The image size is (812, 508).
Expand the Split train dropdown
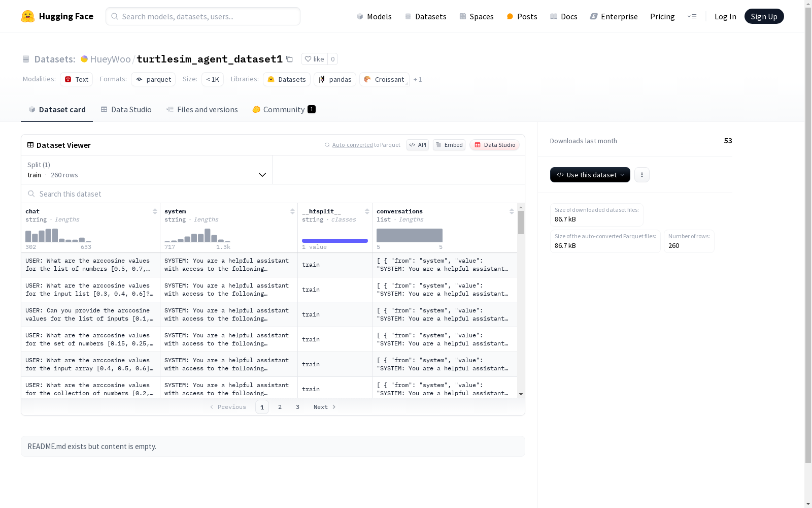147,170
